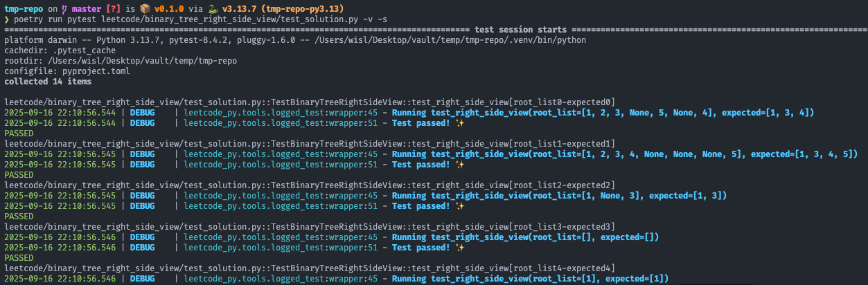Click the first PASSED result
868x285 pixels.
click(x=18, y=134)
